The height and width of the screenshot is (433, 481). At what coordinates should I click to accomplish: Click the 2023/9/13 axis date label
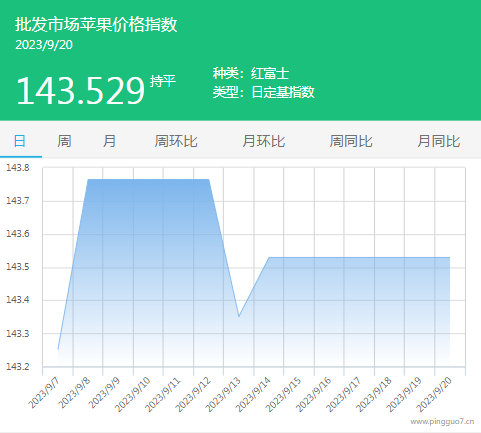223,394
